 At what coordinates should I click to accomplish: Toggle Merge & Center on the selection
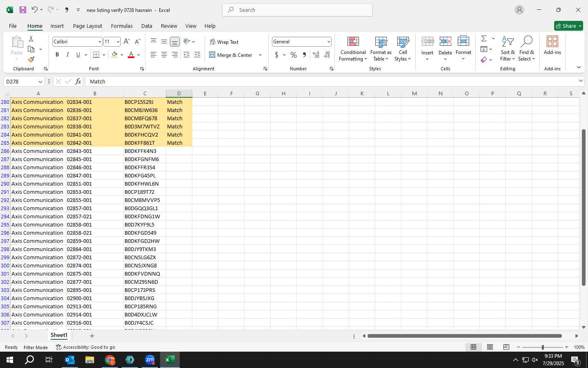pyautogui.click(x=231, y=55)
